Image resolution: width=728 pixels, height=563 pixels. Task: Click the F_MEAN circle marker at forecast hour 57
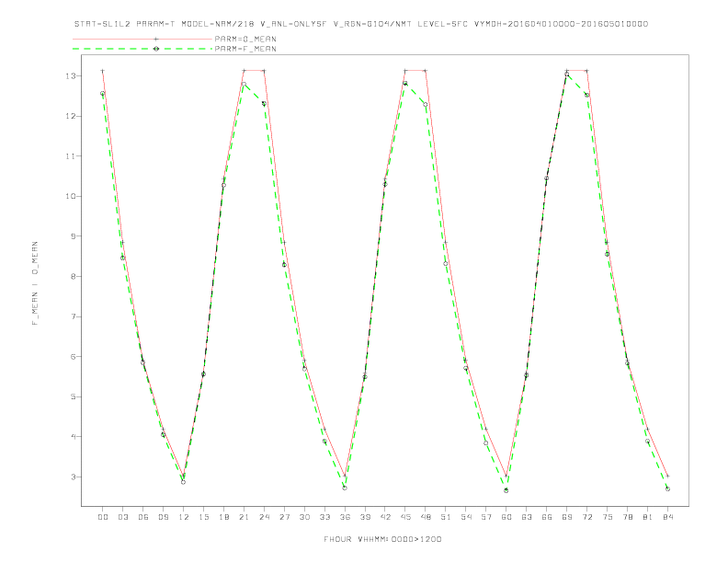tap(486, 442)
